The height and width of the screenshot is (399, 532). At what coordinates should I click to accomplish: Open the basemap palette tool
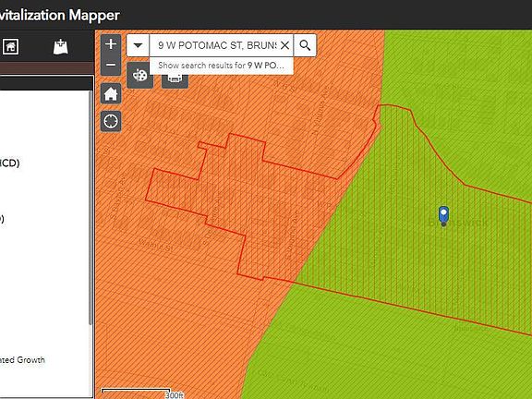pos(139,76)
